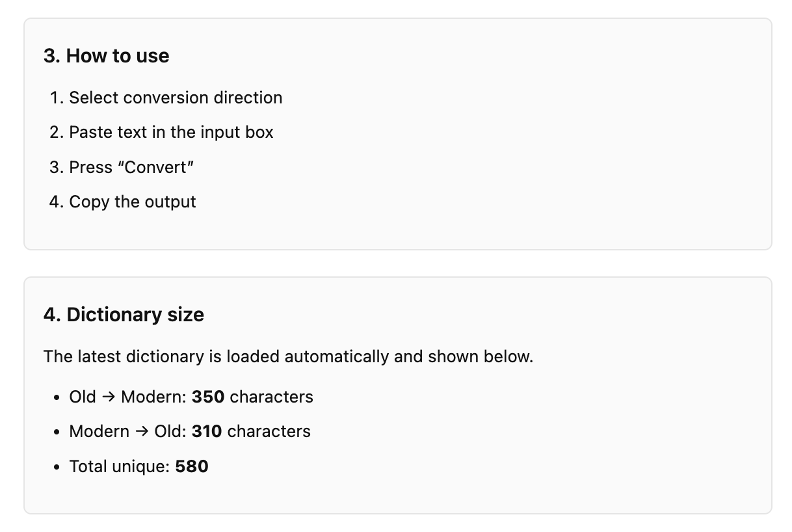
Task: Click the bold 310 character count
Action: 207,431
